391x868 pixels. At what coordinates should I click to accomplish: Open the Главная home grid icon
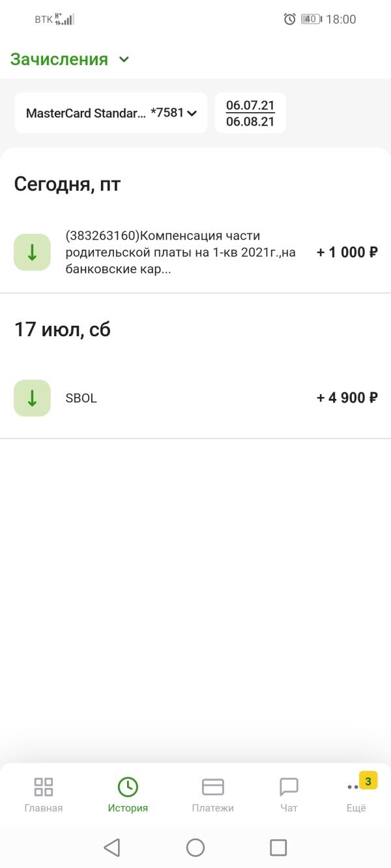click(x=44, y=787)
